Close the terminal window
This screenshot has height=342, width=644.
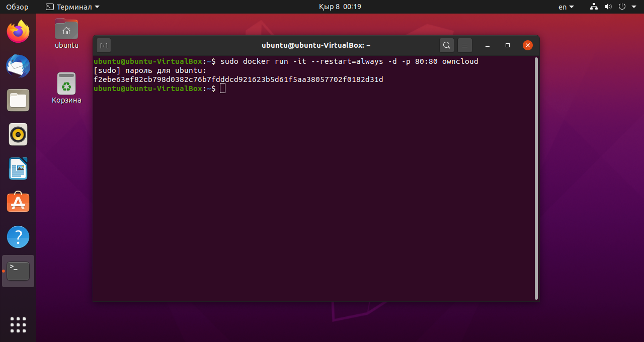pyautogui.click(x=527, y=45)
